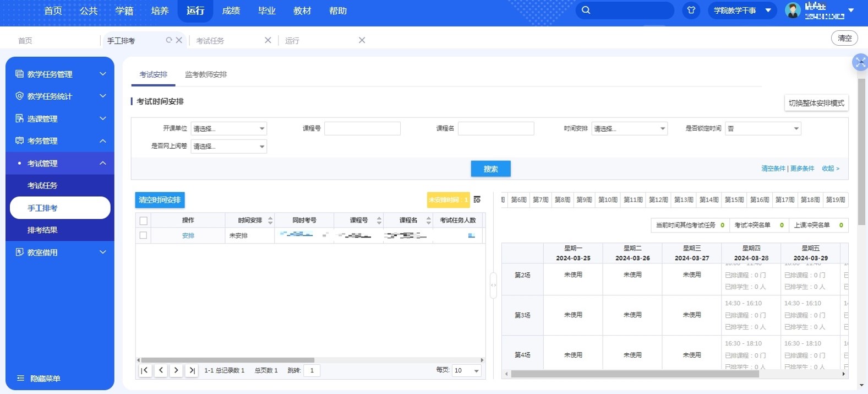Screen dimensions: 868x394
Task: Expand the 教室借用 menu chevron
Action: tap(103, 252)
